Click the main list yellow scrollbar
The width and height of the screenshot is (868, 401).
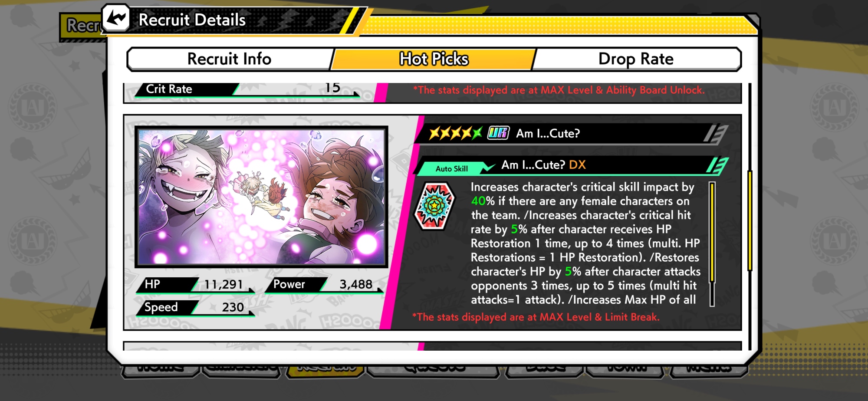coord(750,221)
